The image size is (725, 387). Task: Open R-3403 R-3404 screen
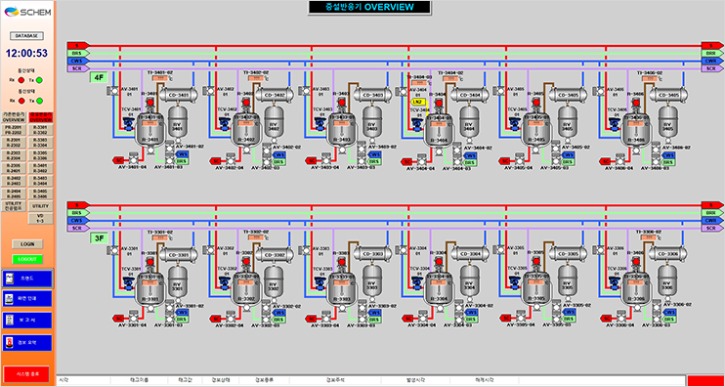point(41,181)
